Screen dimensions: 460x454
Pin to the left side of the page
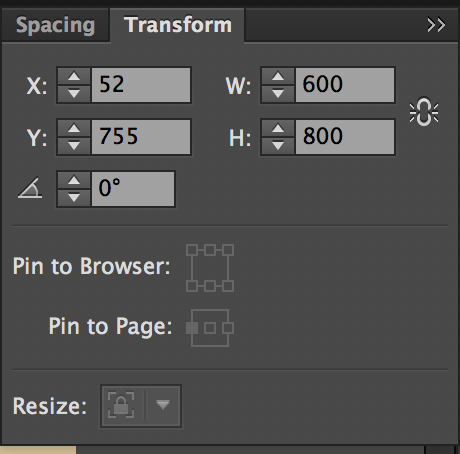(x=192, y=328)
